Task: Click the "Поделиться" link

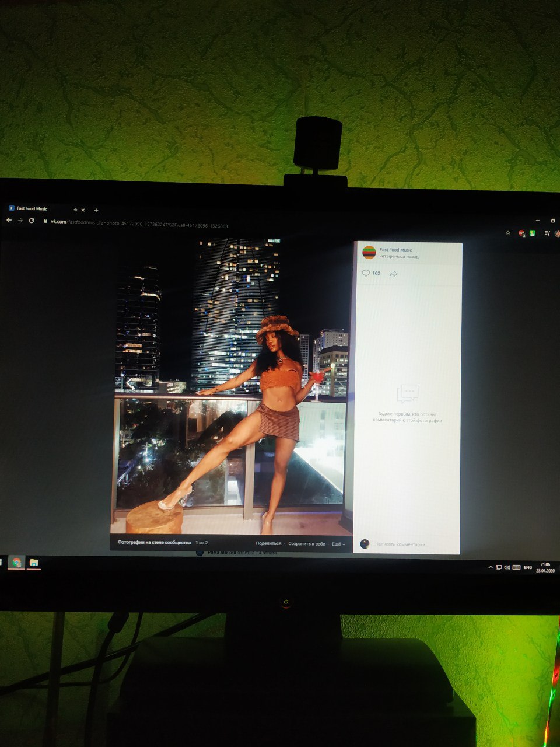Action: [268, 543]
